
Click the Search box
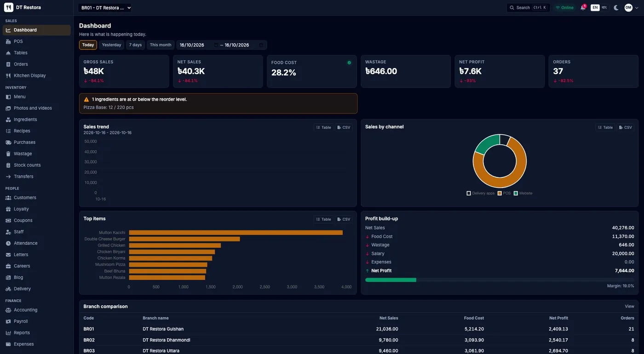pos(528,7)
